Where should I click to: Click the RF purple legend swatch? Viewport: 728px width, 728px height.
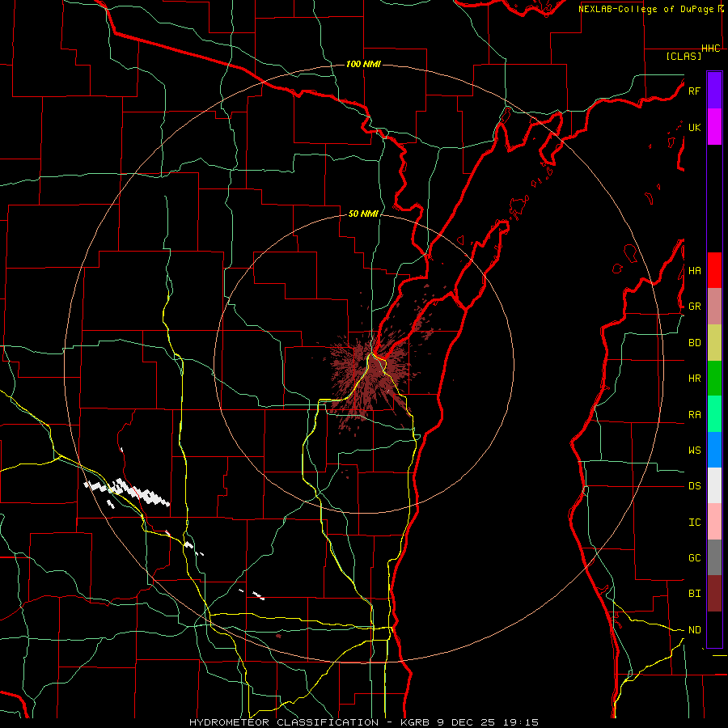click(x=714, y=91)
